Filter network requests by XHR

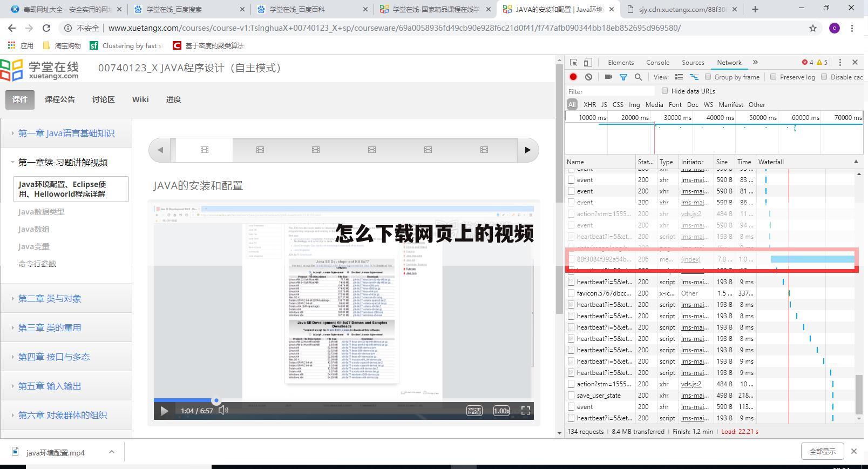click(589, 104)
